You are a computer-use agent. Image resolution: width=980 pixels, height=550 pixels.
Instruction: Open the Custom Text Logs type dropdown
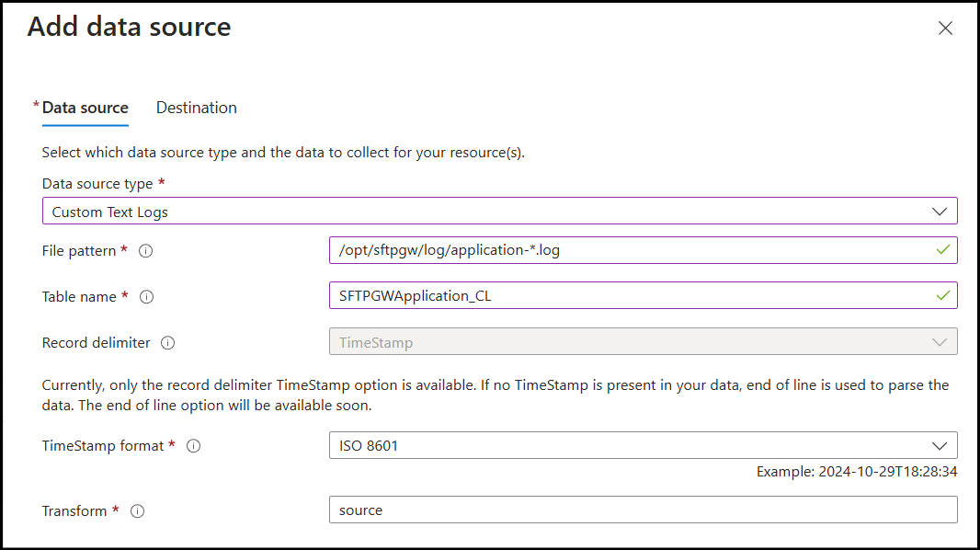(x=499, y=212)
